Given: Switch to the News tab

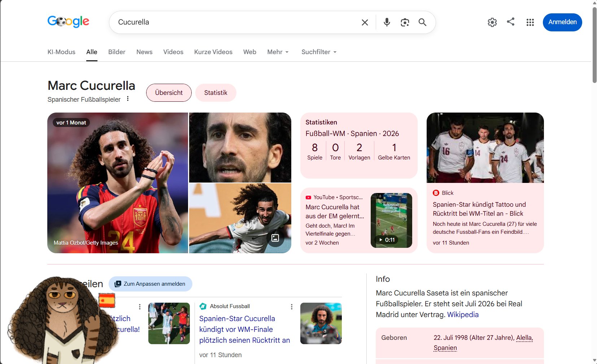Looking at the screenshot, I should pyautogui.click(x=144, y=52).
